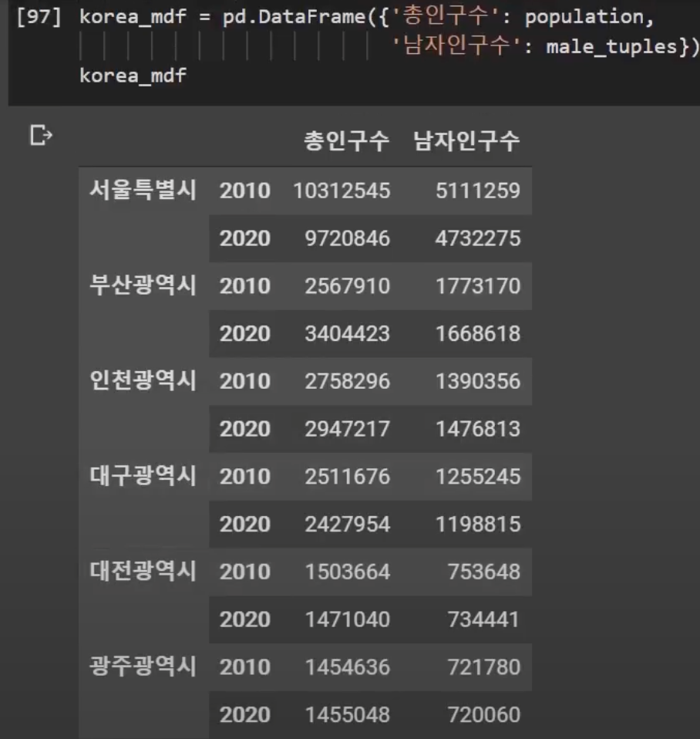Click the 2020 year label beside 2947217
The height and width of the screenshot is (739, 700).
(x=245, y=429)
